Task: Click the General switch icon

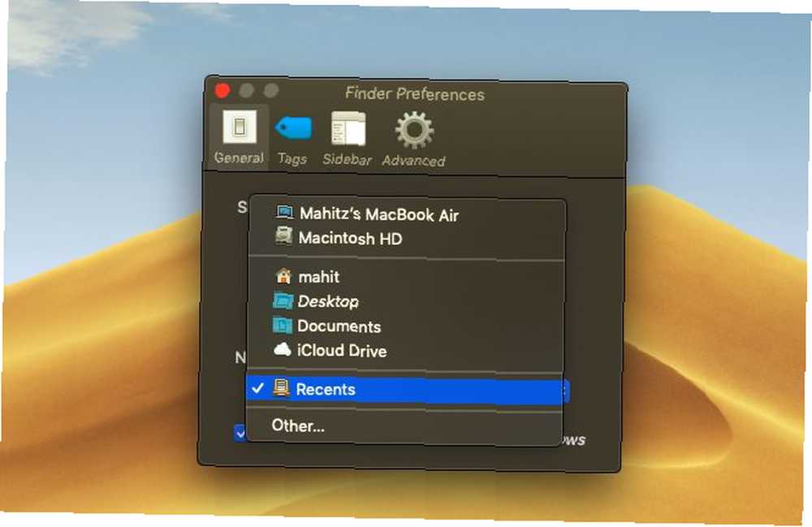Action: click(240, 127)
